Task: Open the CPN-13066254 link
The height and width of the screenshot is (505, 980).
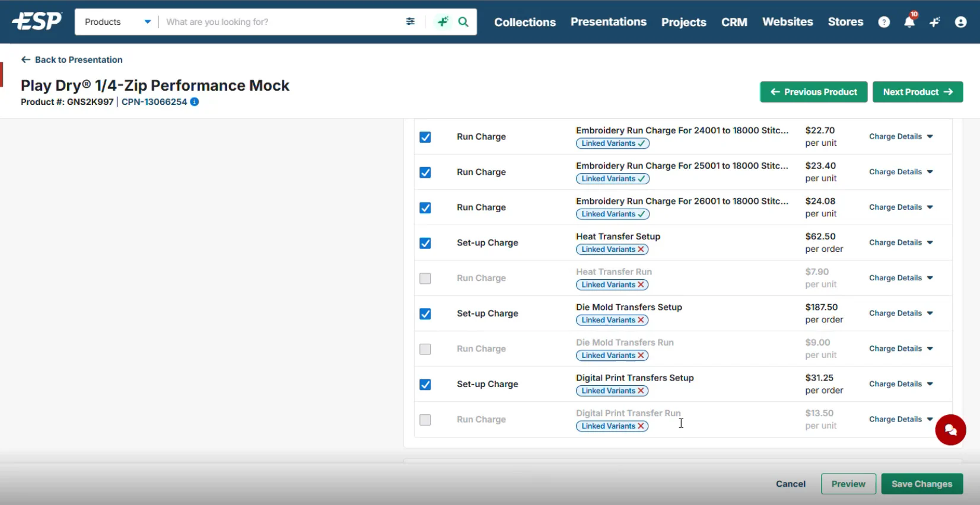Action: [x=154, y=102]
